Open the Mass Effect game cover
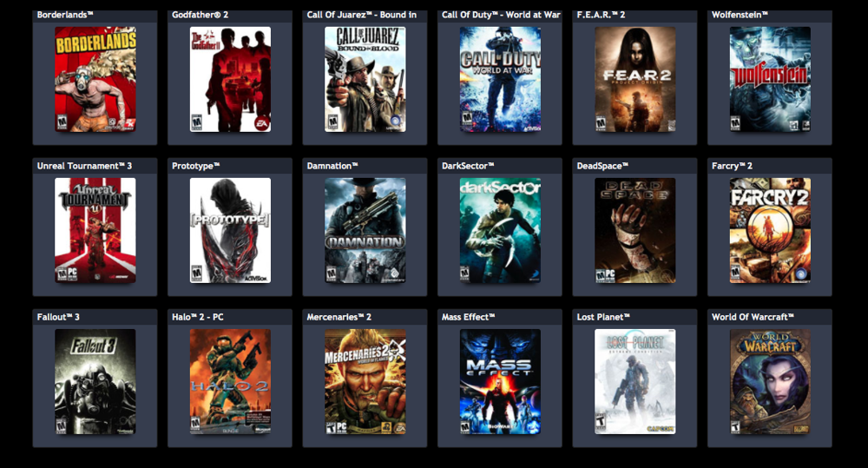The height and width of the screenshot is (468, 868). [x=500, y=381]
